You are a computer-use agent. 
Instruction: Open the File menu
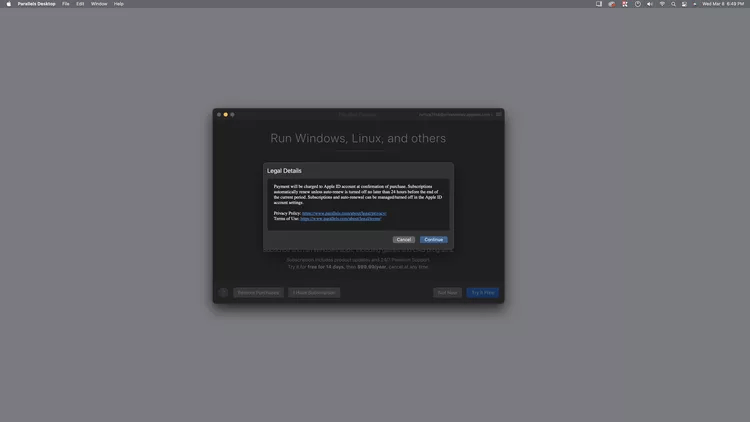(x=66, y=4)
